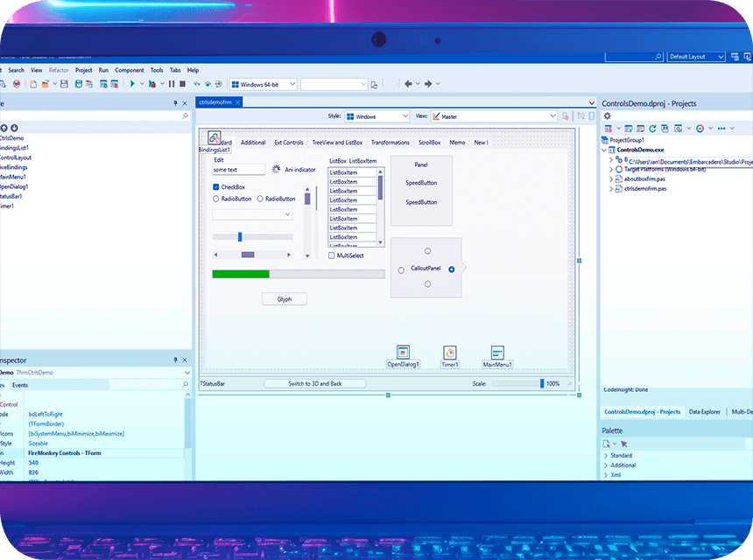Click the Glyph button

click(285, 299)
